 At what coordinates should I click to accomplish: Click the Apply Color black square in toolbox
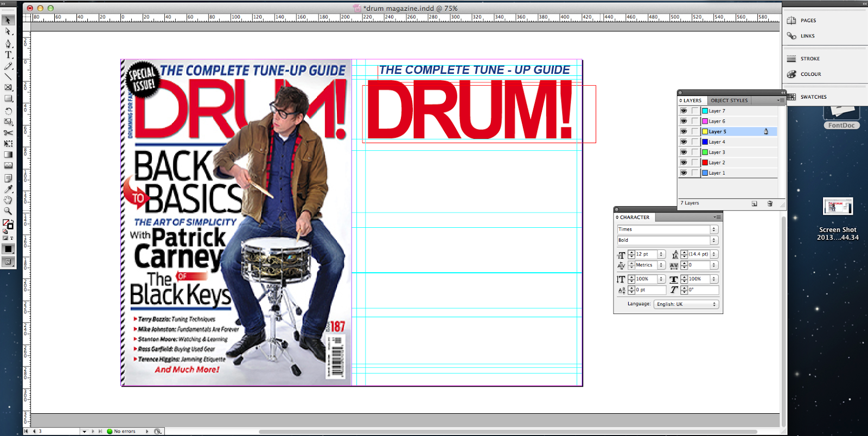(8, 249)
